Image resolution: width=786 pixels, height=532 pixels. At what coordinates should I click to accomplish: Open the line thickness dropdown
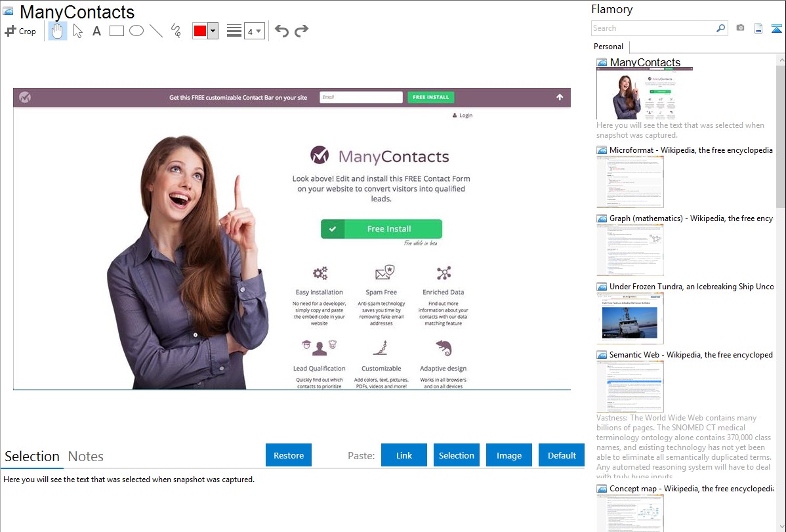point(255,31)
